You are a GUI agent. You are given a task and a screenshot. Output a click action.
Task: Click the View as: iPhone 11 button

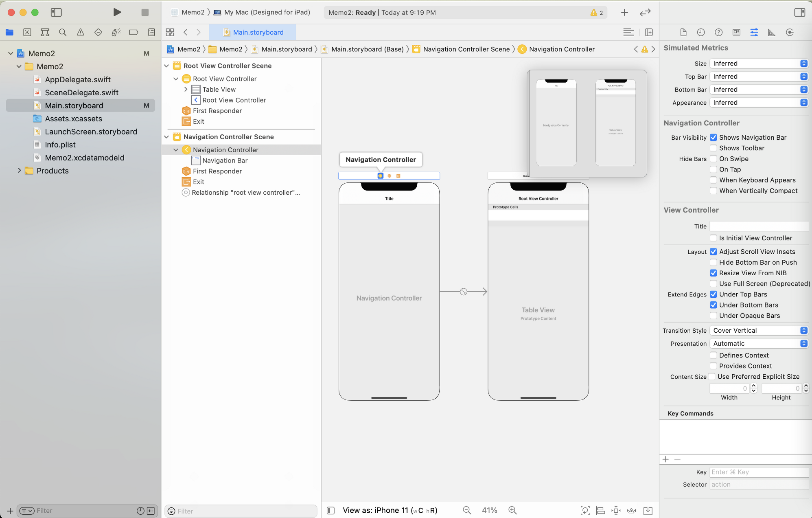pos(390,510)
